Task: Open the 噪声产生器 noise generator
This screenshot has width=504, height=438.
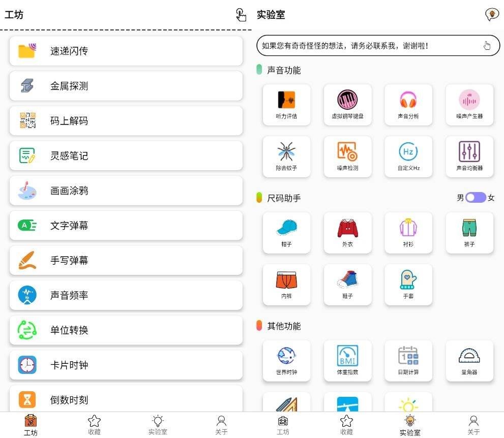Action: (x=469, y=105)
